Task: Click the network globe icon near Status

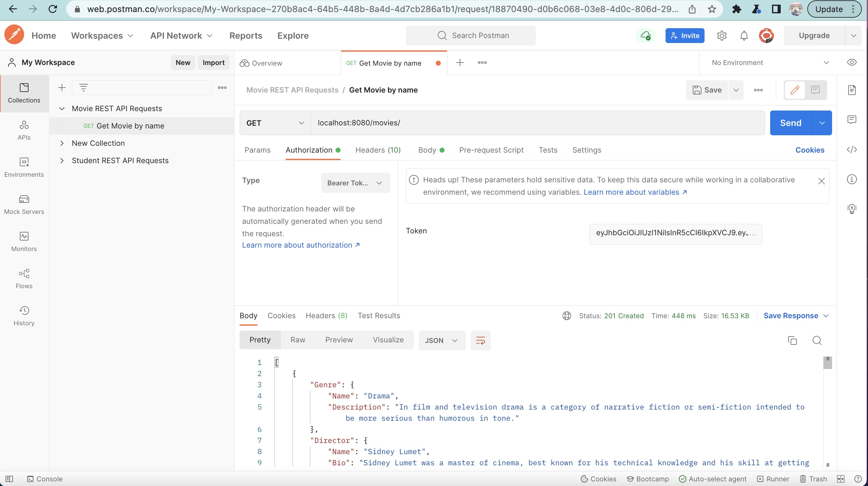Action: [x=566, y=316]
